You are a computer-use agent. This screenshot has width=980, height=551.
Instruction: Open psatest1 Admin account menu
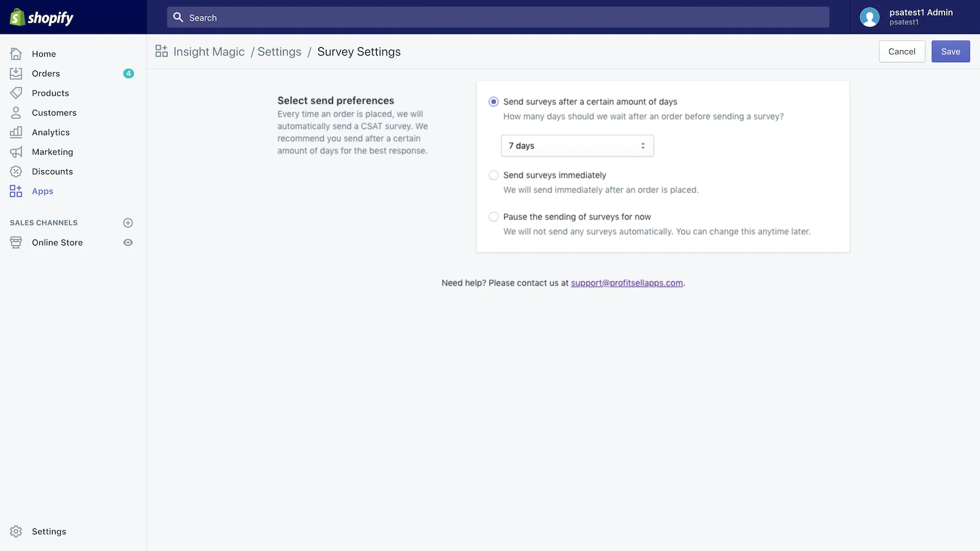[908, 17]
